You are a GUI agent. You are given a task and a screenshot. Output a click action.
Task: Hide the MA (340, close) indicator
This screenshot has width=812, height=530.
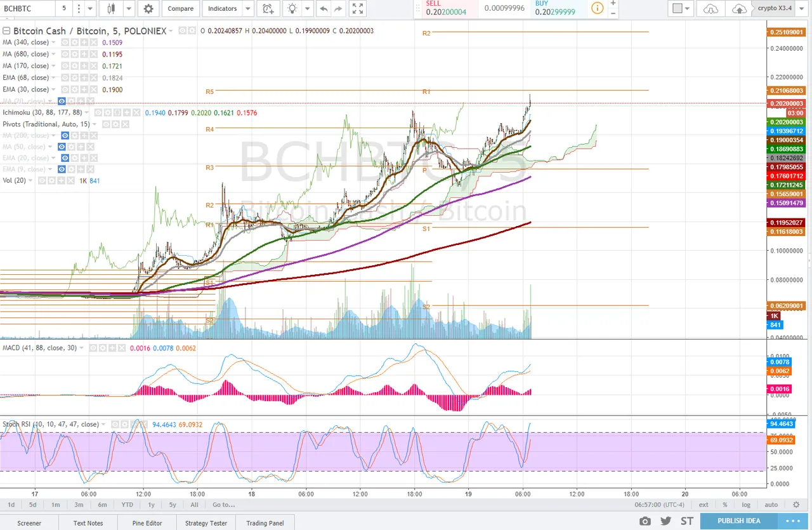point(65,43)
